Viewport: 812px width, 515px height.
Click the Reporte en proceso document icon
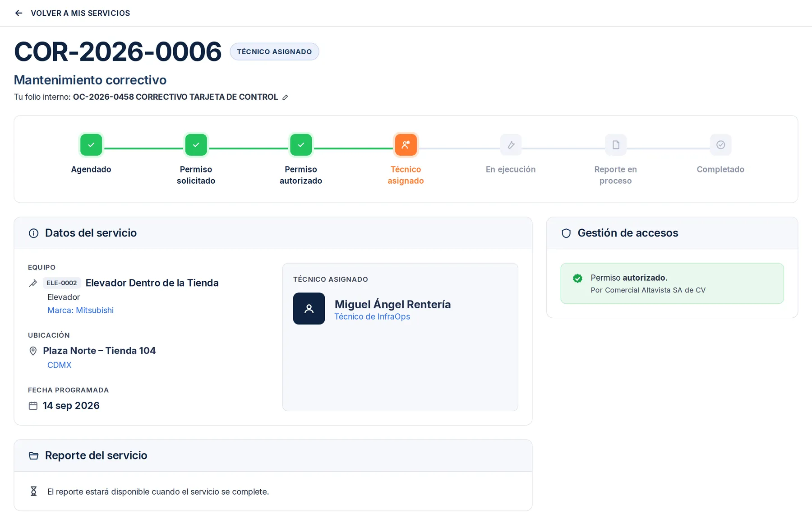click(x=616, y=145)
